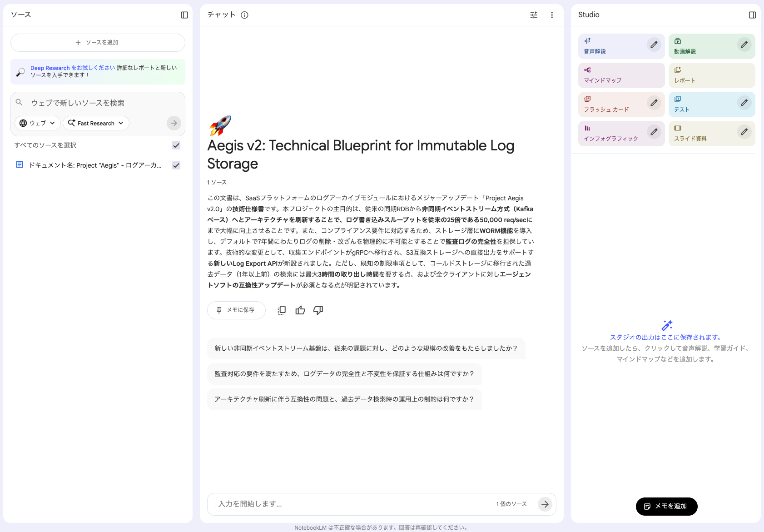Edit フラッシュ カード settings with pencil icon

(654, 103)
